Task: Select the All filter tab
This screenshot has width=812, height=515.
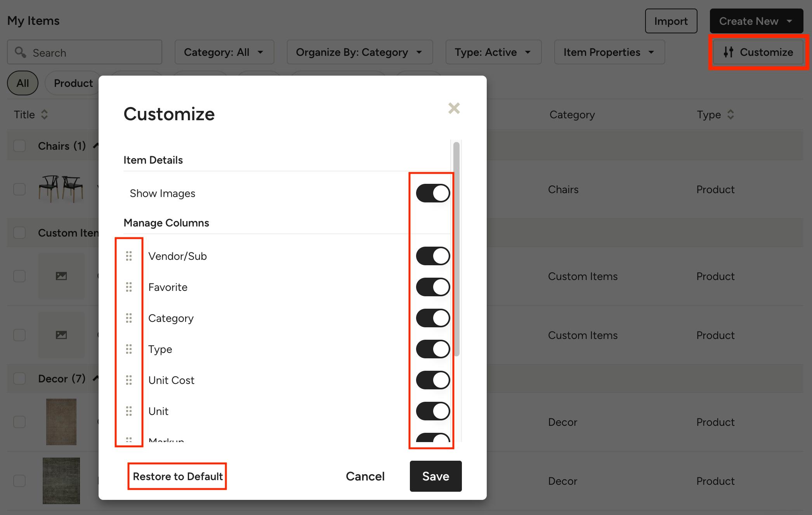Action: click(x=23, y=83)
